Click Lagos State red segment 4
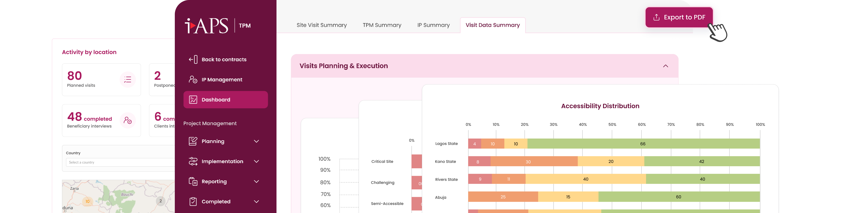This screenshot has width=868, height=213. click(x=474, y=144)
